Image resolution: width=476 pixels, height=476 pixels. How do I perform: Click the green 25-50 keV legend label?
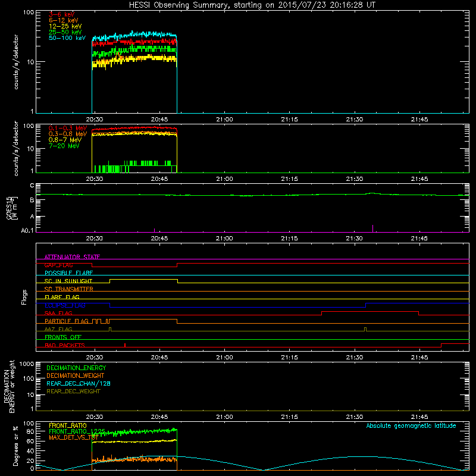(65, 32)
